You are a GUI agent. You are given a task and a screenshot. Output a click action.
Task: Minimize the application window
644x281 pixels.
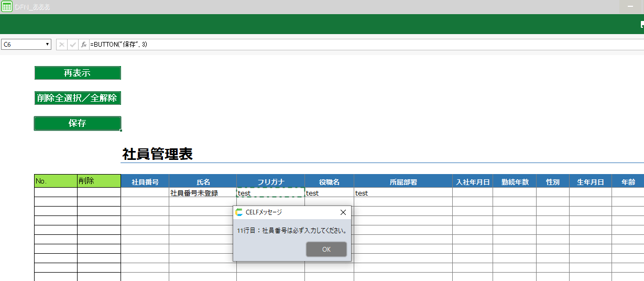(x=630, y=7)
